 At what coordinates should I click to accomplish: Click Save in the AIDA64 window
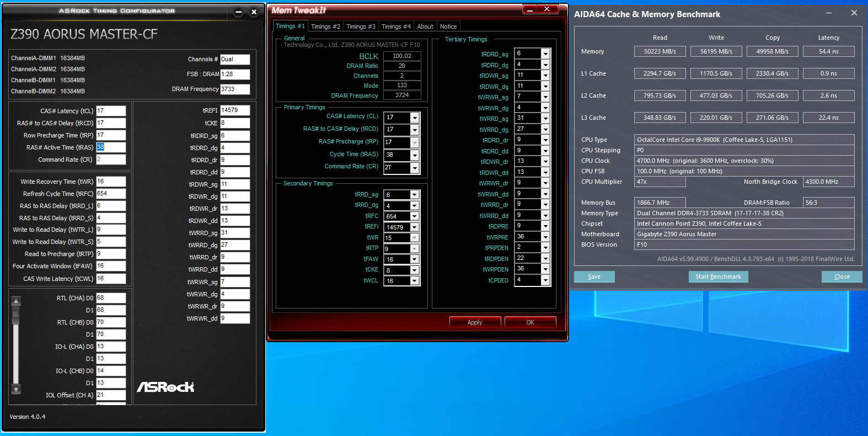click(x=594, y=277)
